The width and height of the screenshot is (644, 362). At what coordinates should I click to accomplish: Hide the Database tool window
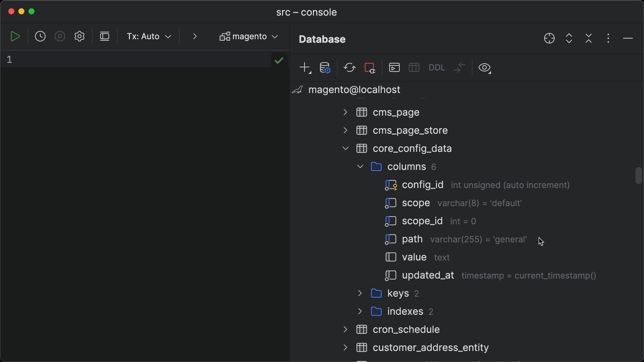[x=628, y=39]
